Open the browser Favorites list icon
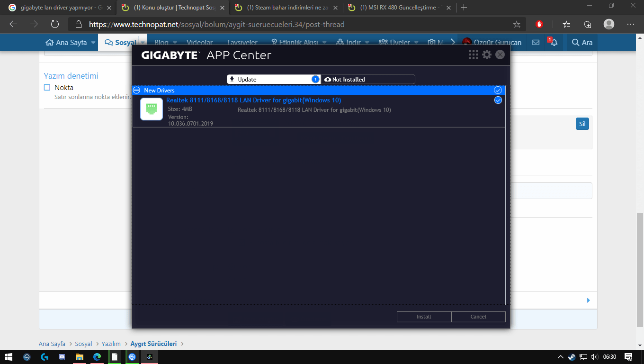Viewport: 644px width, 364px height. tap(566, 24)
